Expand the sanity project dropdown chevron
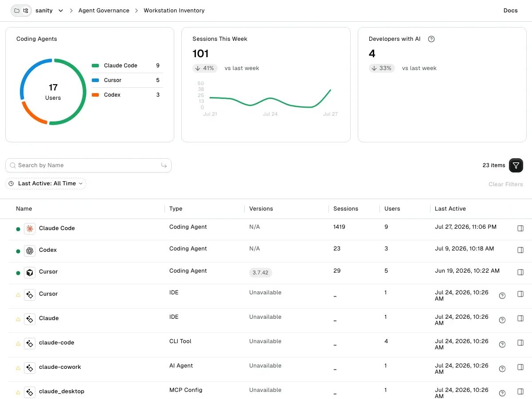Image resolution: width=532 pixels, height=399 pixels. pyautogui.click(x=61, y=11)
